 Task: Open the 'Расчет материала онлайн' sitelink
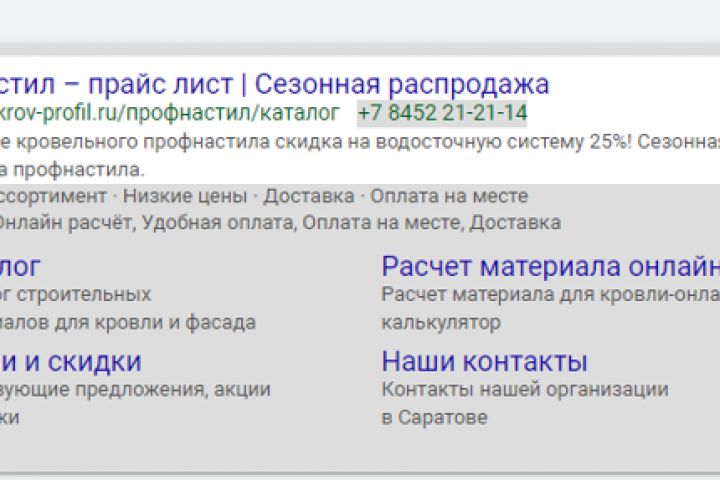(551, 266)
